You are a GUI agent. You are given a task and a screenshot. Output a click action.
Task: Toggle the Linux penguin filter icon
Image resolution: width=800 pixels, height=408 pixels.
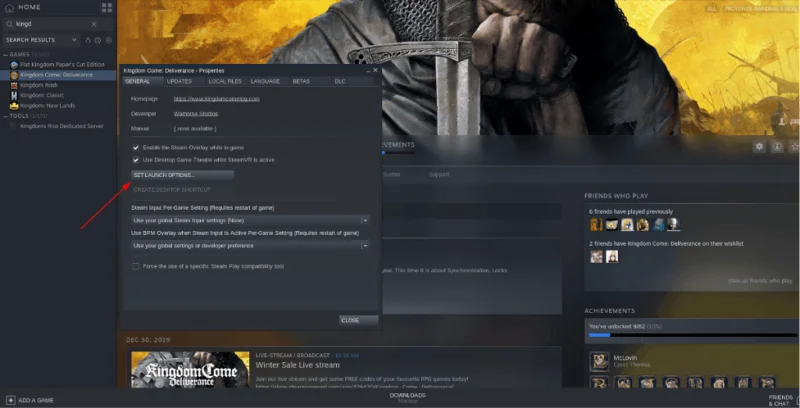pos(88,40)
